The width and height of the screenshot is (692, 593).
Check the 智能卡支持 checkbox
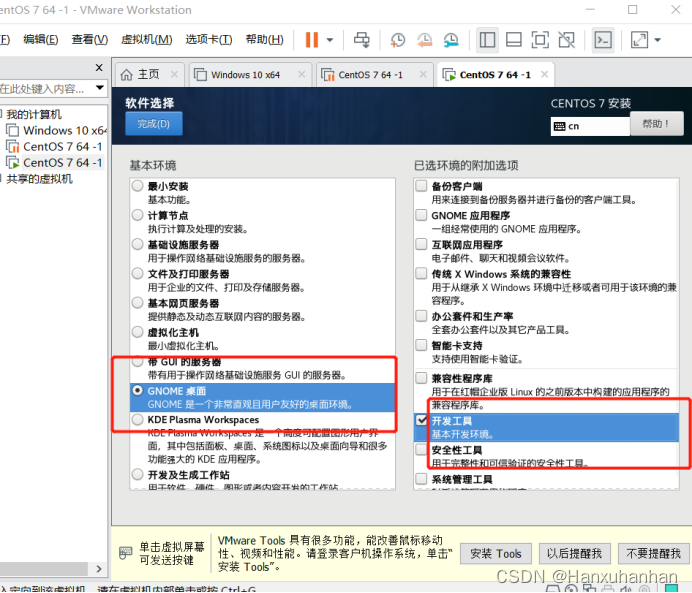(421, 345)
